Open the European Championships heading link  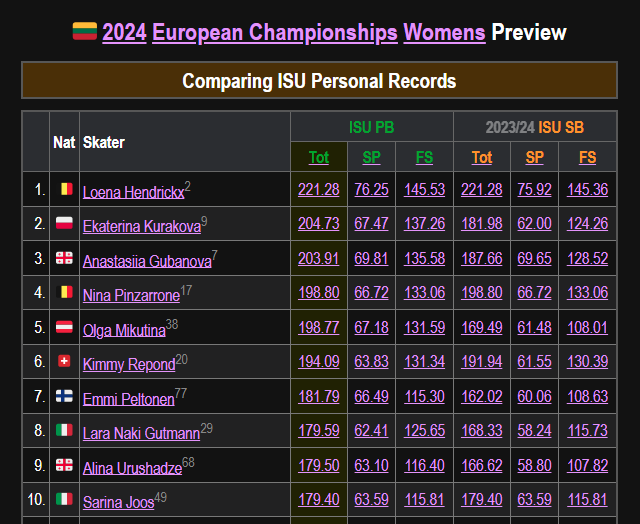tap(275, 33)
